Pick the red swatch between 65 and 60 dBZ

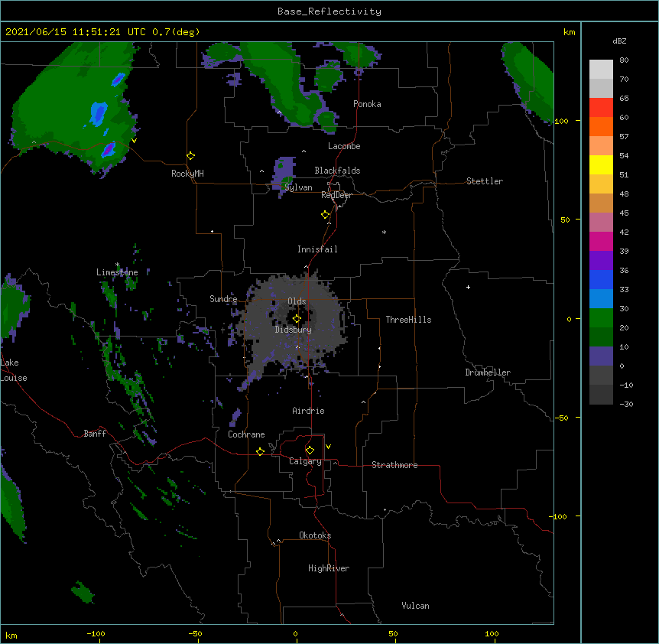[601, 108]
